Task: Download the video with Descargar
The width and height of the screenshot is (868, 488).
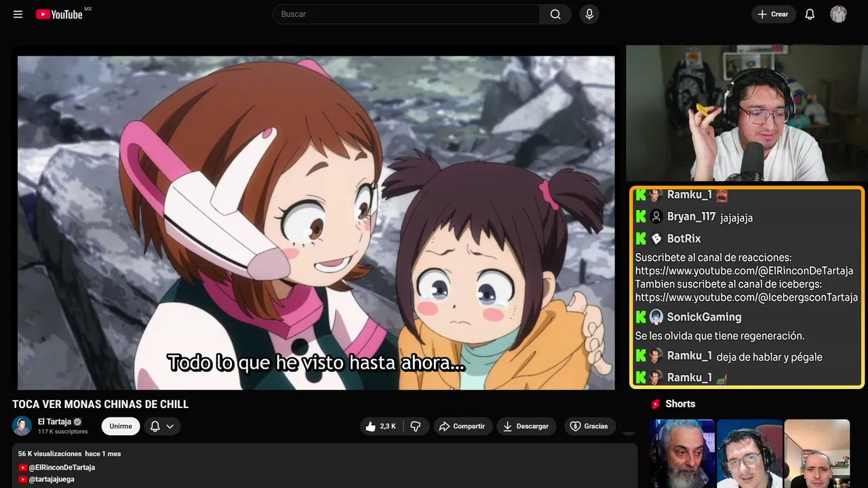Action: (526, 426)
